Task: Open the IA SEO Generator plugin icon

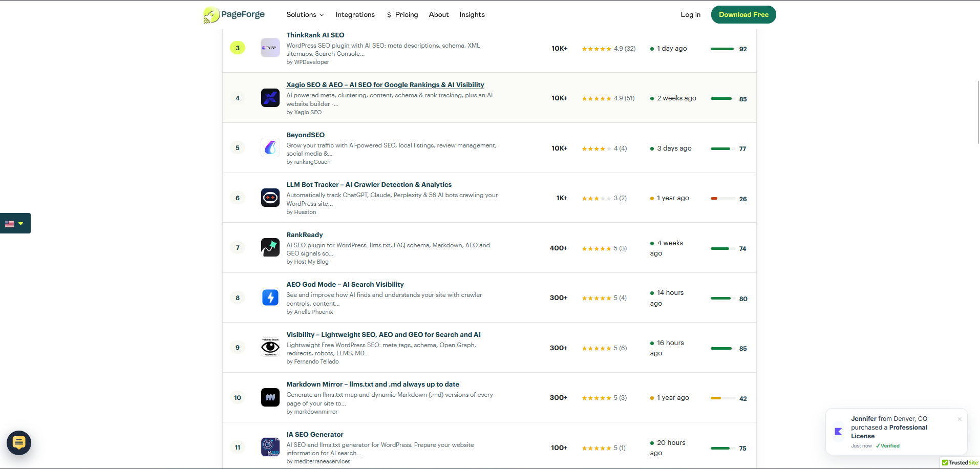Action: point(270,447)
